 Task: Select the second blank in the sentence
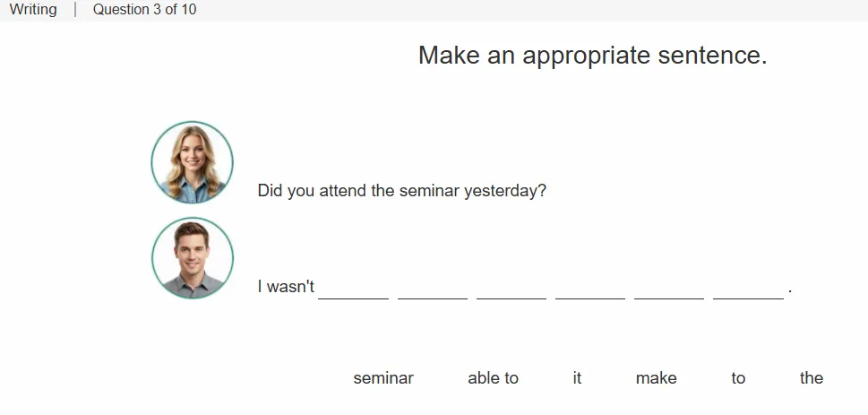[433, 290]
